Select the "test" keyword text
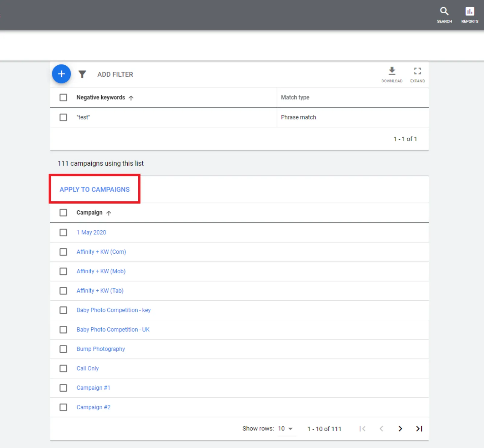Viewport: 484px width, 448px height. (x=83, y=117)
